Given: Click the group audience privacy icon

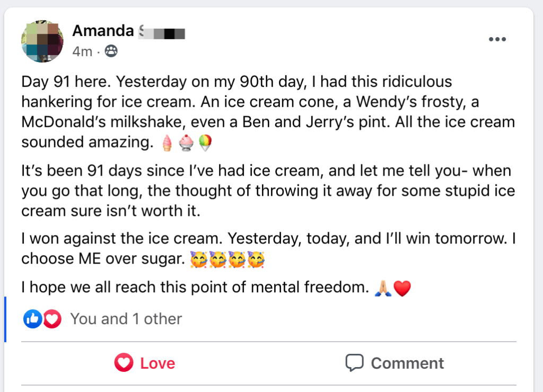Looking at the screenshot, I should pos(111,51).
